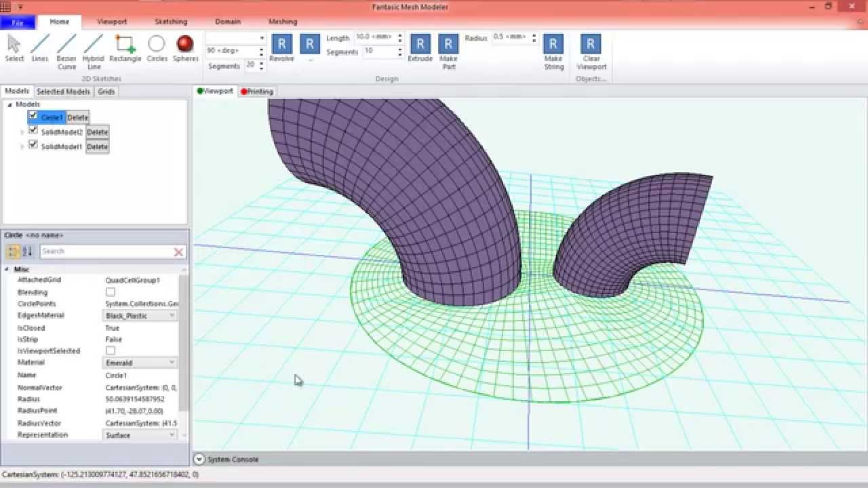Toggle the Blending property checkbox
This screenshot has height=488, width=868.
tap(111, 292)
